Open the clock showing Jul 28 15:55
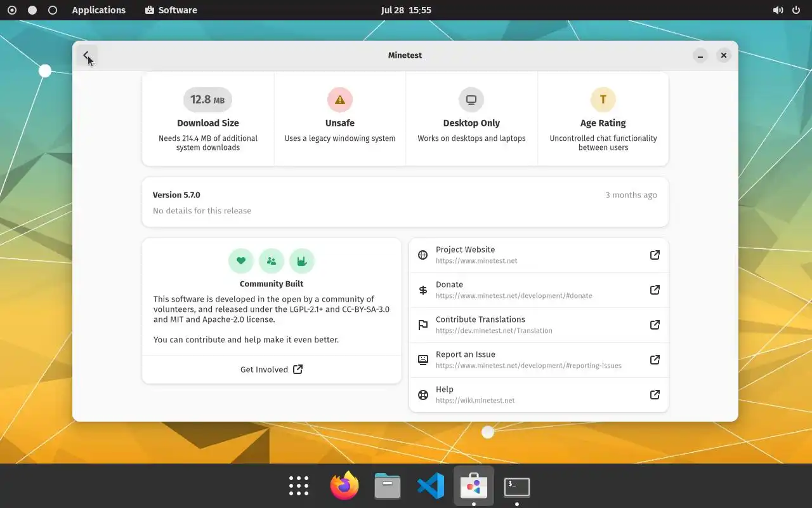 click(406, 10)
